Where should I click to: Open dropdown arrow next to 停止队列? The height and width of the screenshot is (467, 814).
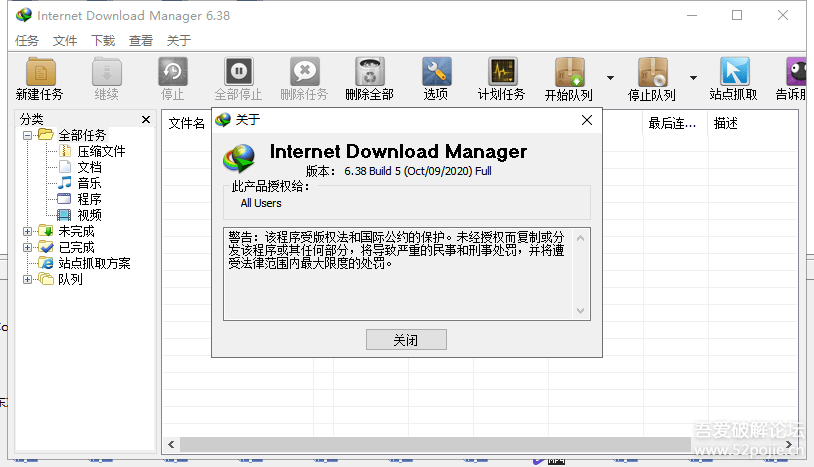pyautogui.click(x=693, y=78)
